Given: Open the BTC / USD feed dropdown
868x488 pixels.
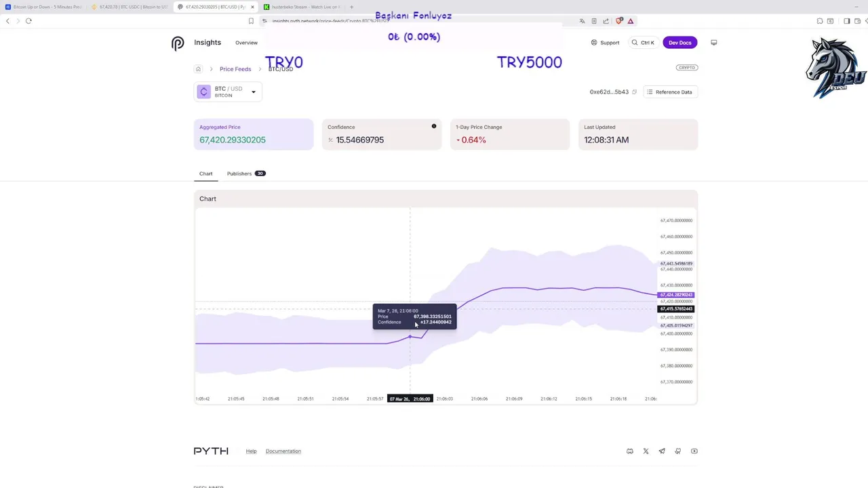Looking at the screenshot, I should 228,91.
